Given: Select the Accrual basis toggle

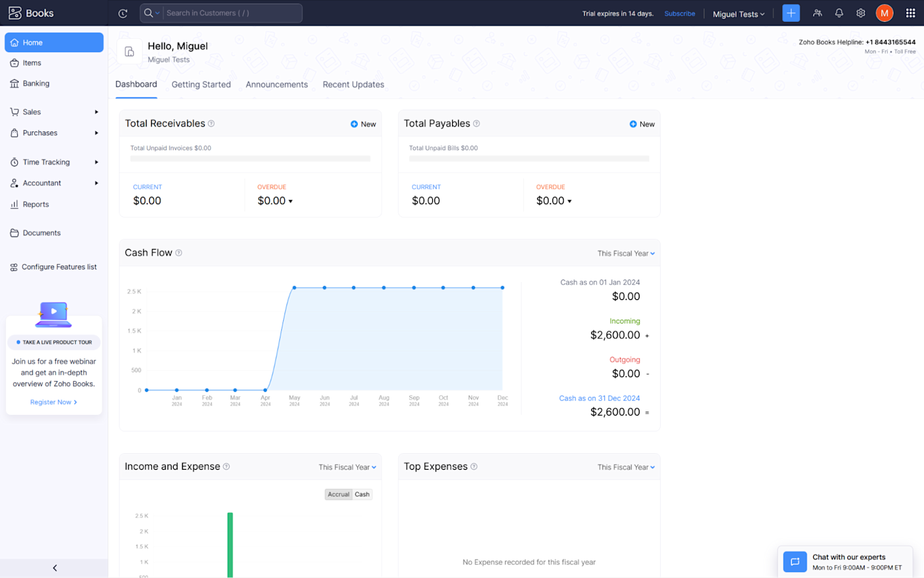Looking at the screenshot, I should click(x=339, y=494).
